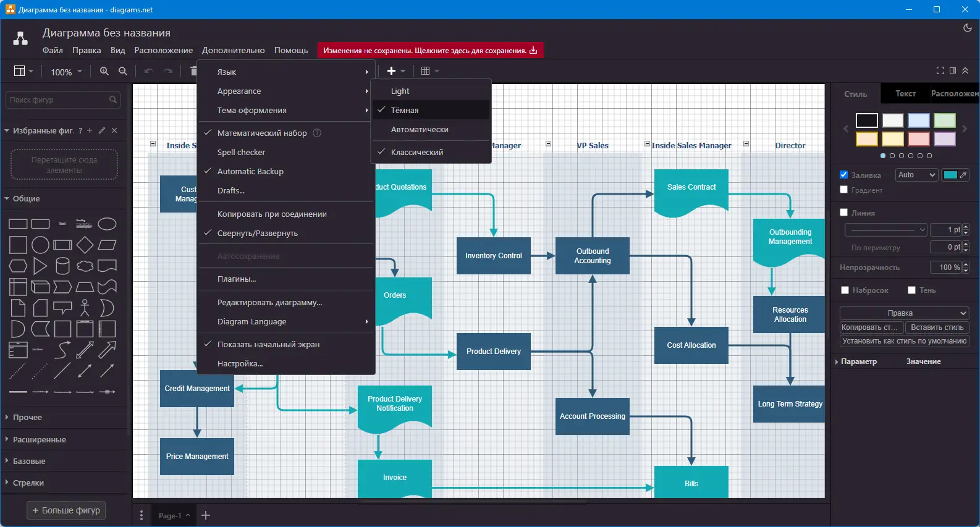Select the triangle shape in the General palette
Viewport: 980px width, 527px height.
click(40, 266)
